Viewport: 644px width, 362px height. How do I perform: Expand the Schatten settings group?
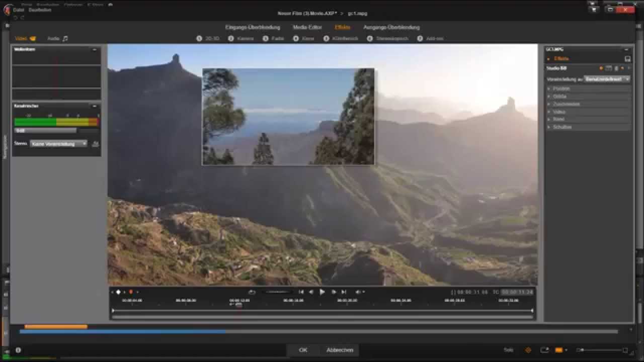588,127
